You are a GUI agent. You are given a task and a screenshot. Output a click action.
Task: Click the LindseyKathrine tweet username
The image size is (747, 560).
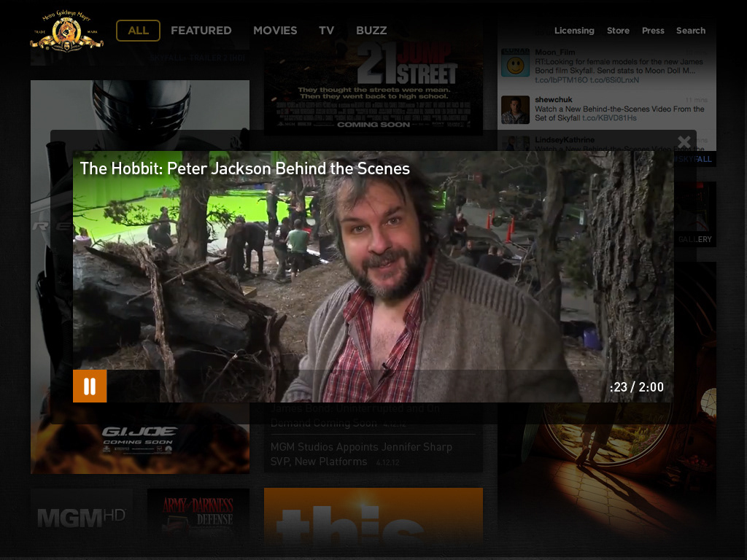click(x=564, y=140)
